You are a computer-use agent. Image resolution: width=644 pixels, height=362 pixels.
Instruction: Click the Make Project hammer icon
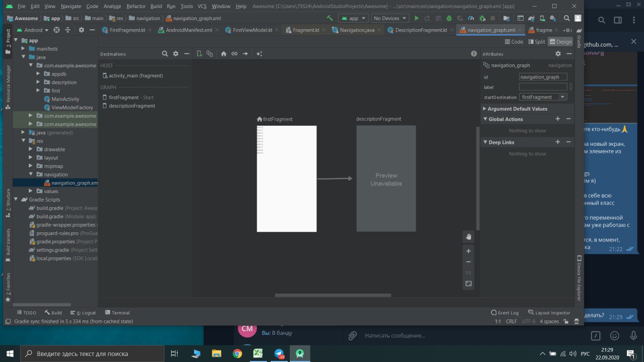tap(330, 18)
